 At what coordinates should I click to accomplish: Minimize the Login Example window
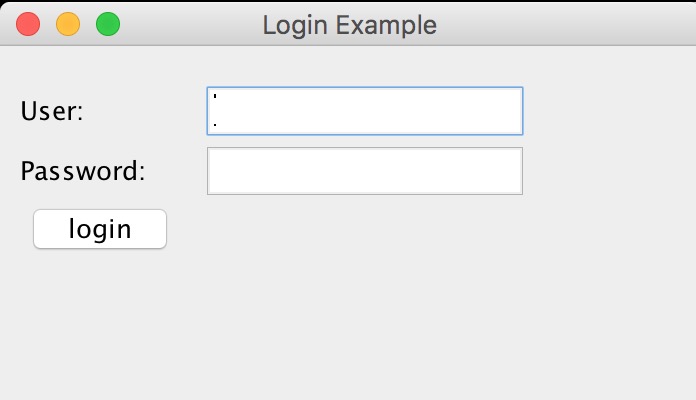click(x=68, y=24)
